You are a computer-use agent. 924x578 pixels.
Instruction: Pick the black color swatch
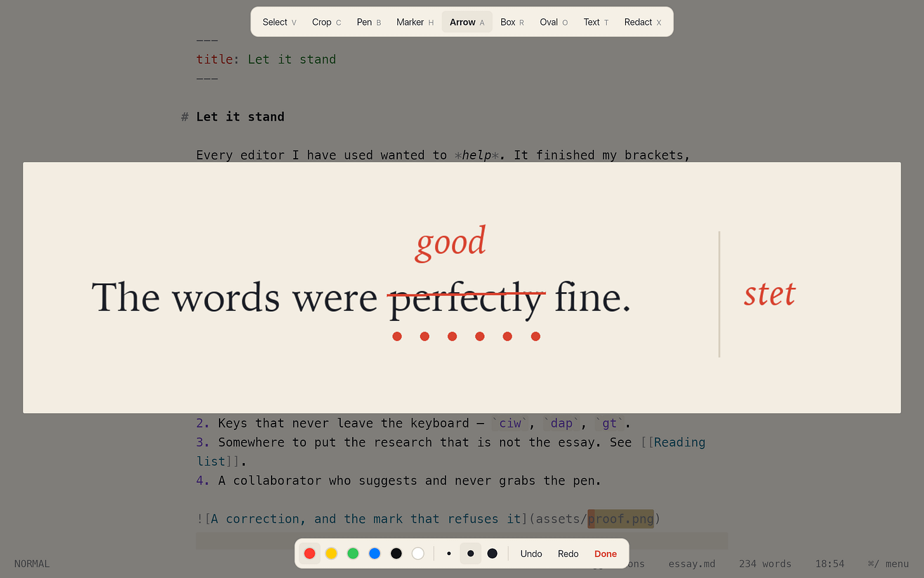pyautogui.click(x=396, y=554)
